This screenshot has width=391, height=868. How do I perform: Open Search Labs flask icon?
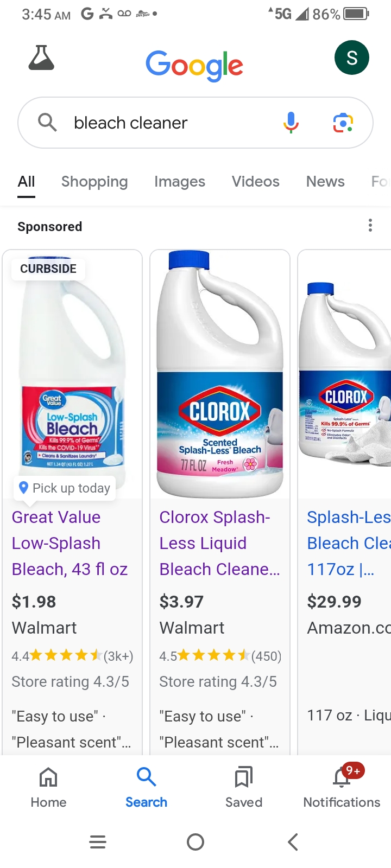(41, 58)
